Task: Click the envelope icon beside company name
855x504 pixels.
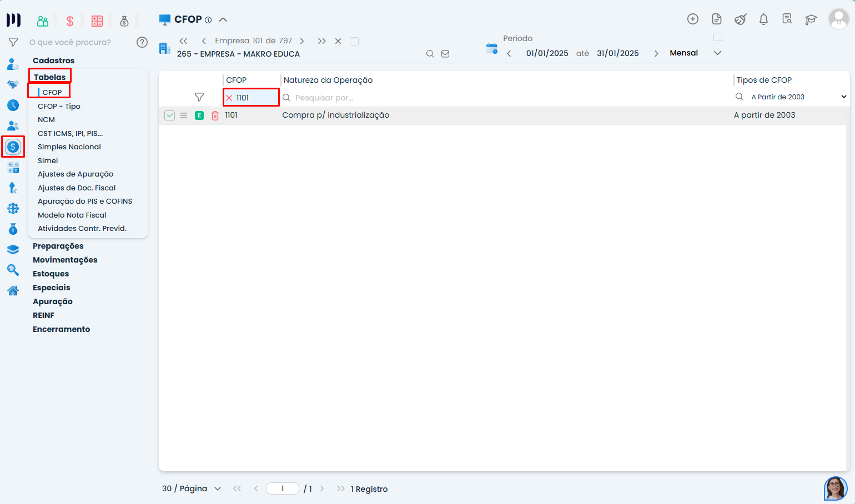Action: pos(445,54)
